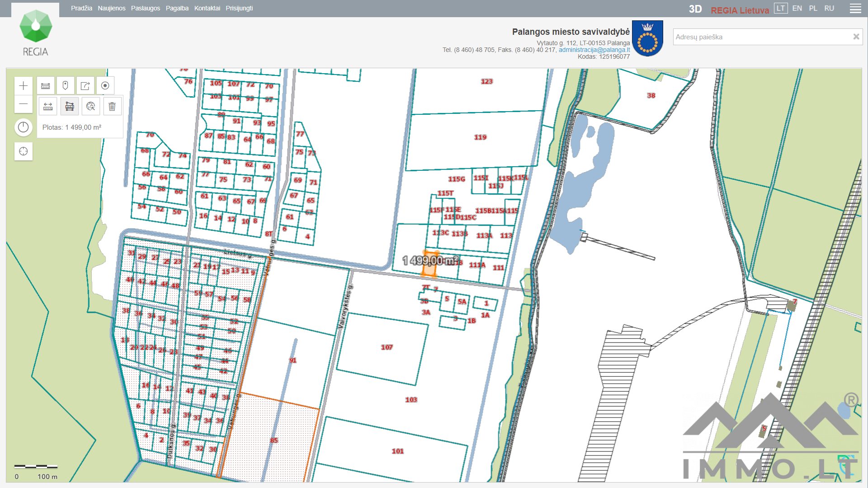Switch language to PL
The image size is (868, 488).
pyautogui.click(x=813, y=8)
